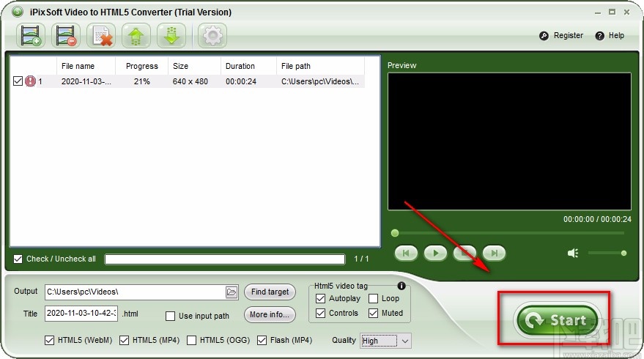This screenshot has height=359, width=644.
Task: Browse output folder via folder icon
Action: 232,292
